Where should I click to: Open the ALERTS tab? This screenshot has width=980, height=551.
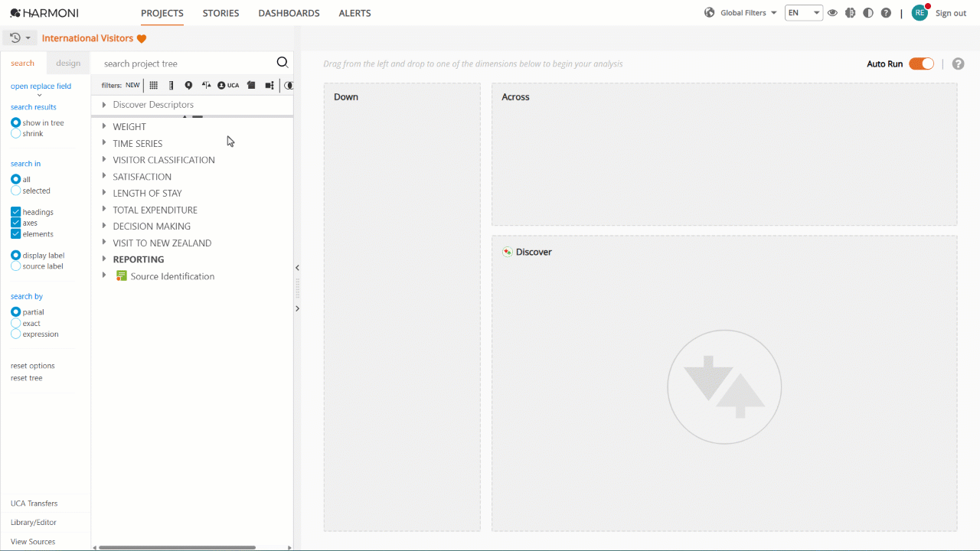[355, 13]
